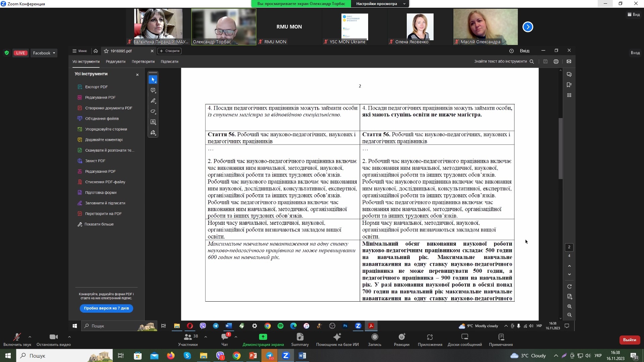Open the Participants list
644x362 pixels.
[188, 337]
